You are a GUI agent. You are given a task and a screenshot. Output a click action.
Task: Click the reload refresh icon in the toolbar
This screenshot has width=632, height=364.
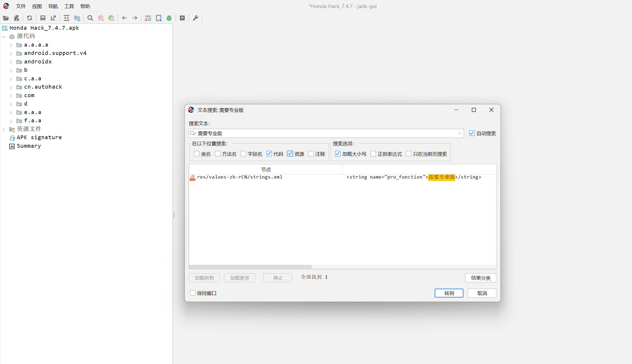[x=29, y=18]
